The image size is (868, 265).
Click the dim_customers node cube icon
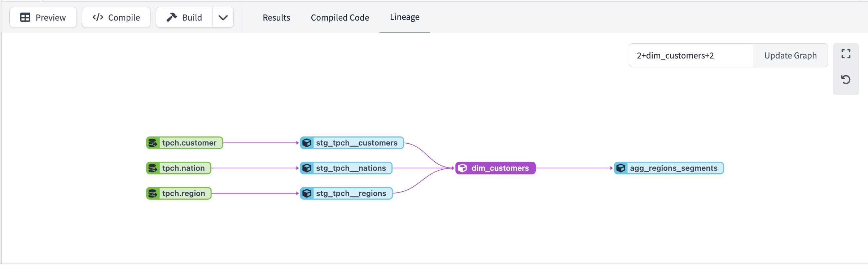(463, 168)
